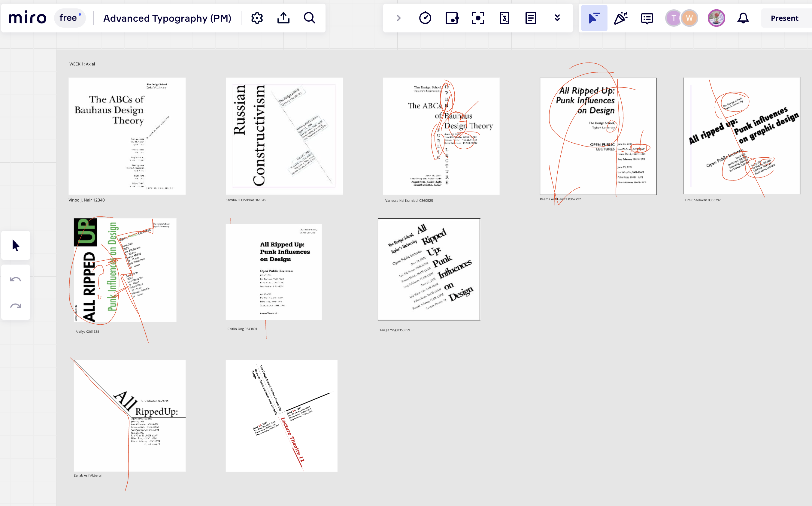812x506 pixels.
Task: Open board settings gear icon
Action: tap(257, 18)
